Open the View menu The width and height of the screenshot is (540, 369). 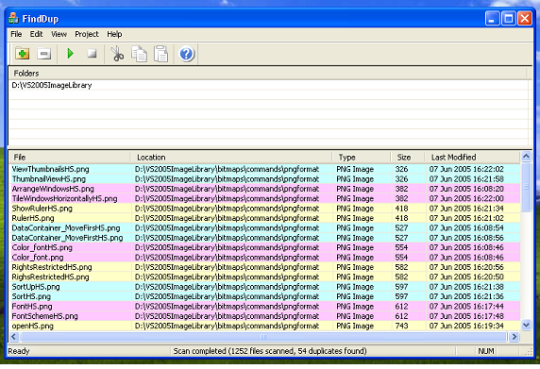(x=59, y=34)
